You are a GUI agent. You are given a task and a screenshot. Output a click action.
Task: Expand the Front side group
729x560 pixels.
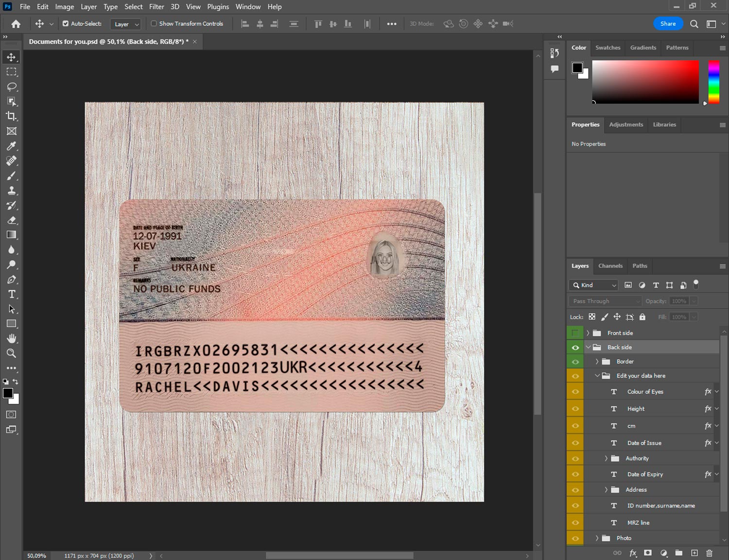click(x=588, y=332)
